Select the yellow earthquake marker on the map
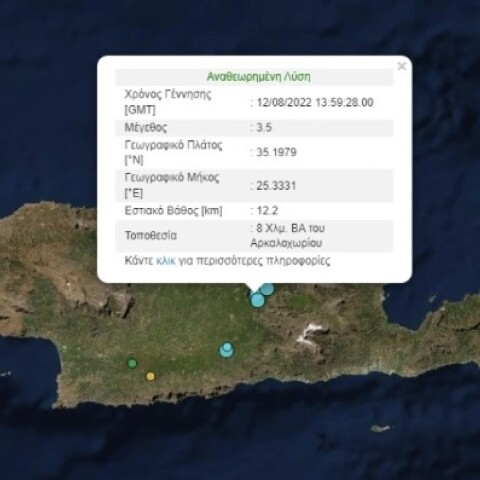This screenshot has height=480, width=480. click(x=151, y=376)
